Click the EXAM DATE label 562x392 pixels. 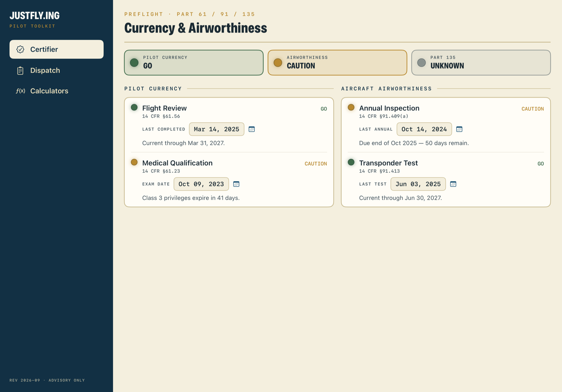156,184
